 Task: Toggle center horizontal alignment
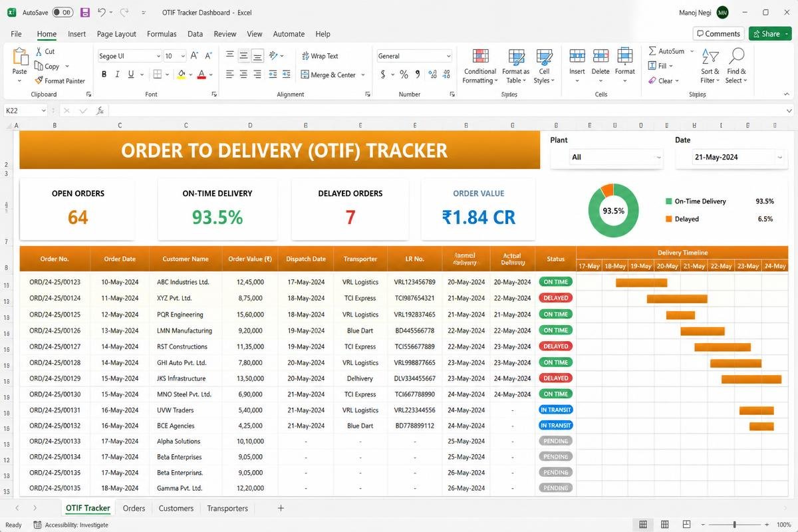point(244,74)
